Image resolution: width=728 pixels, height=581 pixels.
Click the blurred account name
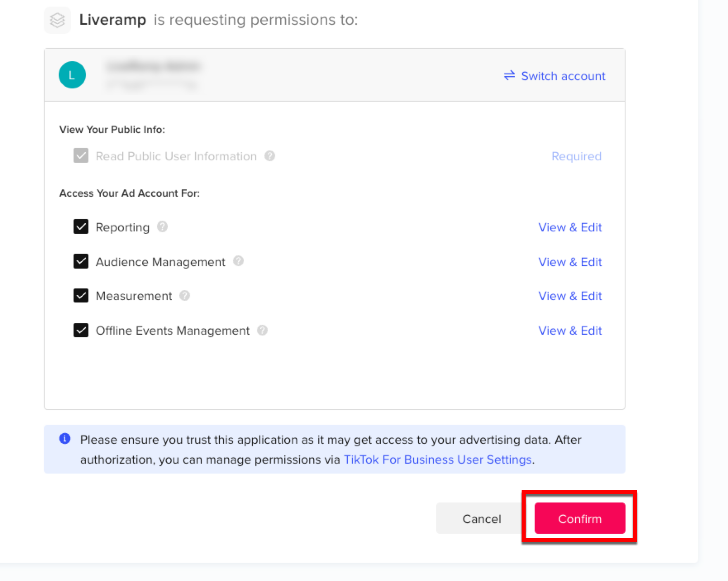[153, 67]
